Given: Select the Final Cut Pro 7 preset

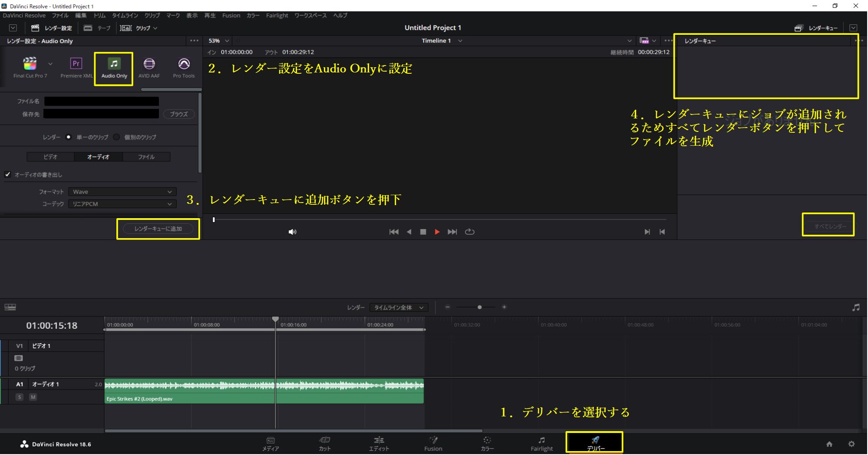Looking at the screenshot, I should (30, 65).
